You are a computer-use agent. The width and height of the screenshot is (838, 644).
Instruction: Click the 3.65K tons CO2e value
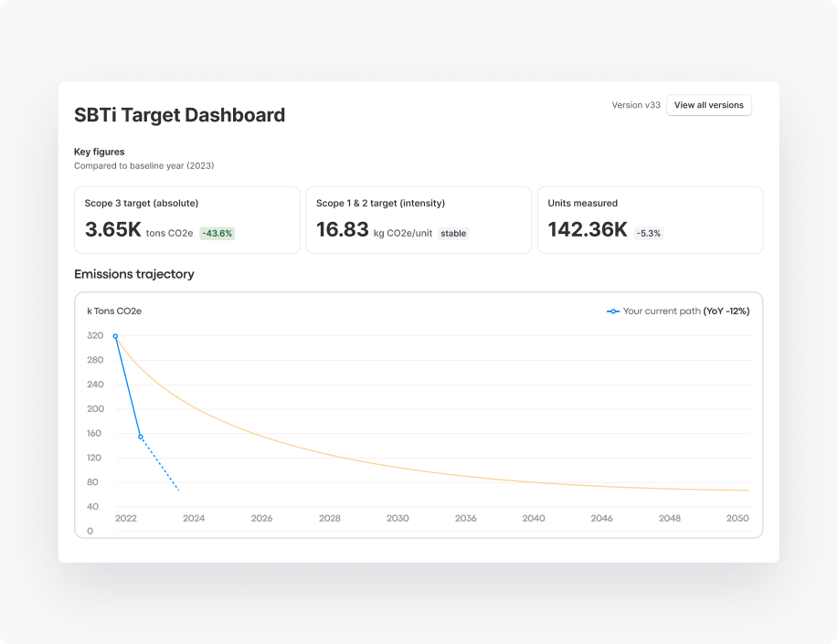tap(113, 230)
